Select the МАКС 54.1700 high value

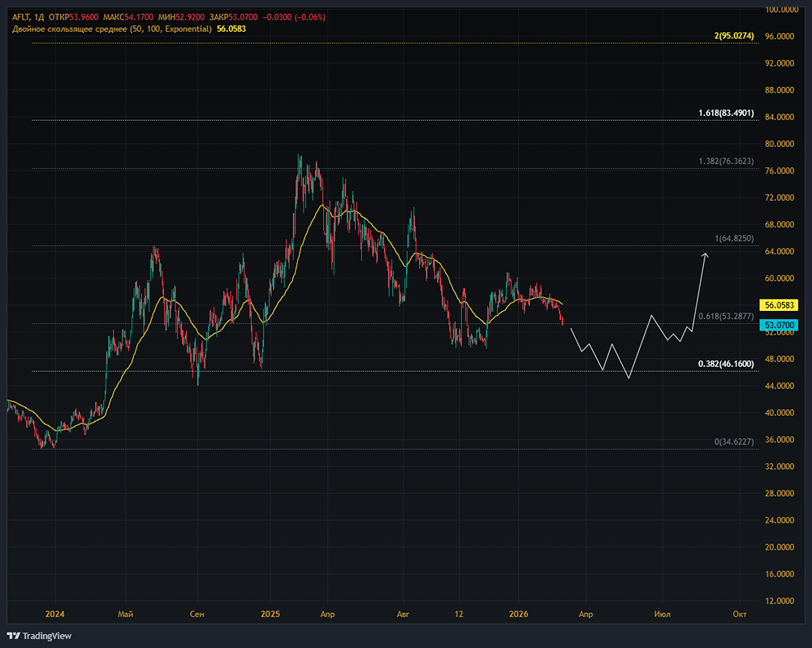coord(128,17)
